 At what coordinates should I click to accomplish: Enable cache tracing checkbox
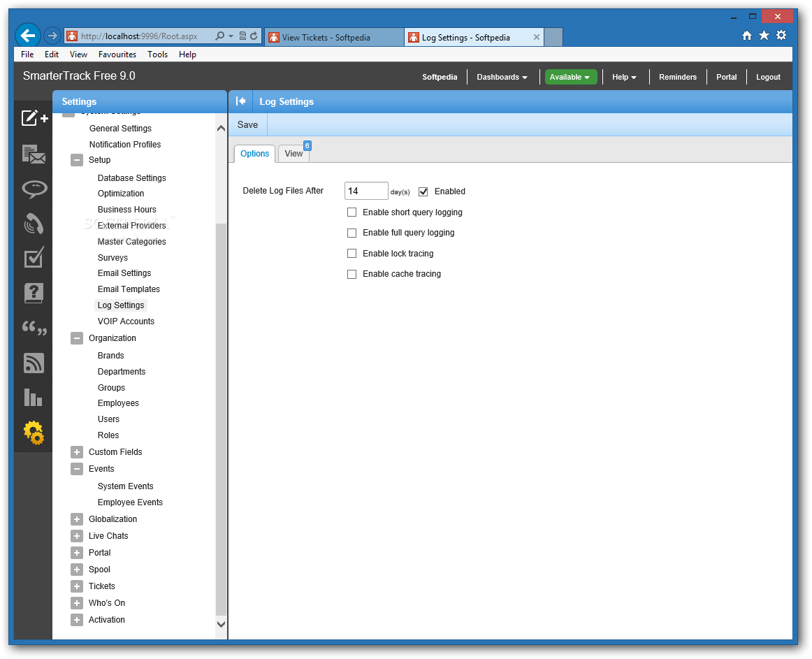(351, 274)
